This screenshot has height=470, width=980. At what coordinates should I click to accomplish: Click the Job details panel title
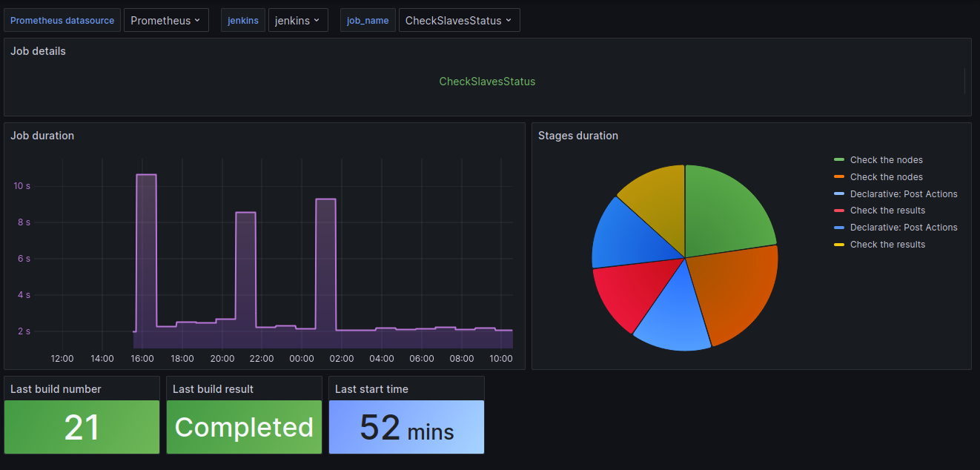coord(38,51)
